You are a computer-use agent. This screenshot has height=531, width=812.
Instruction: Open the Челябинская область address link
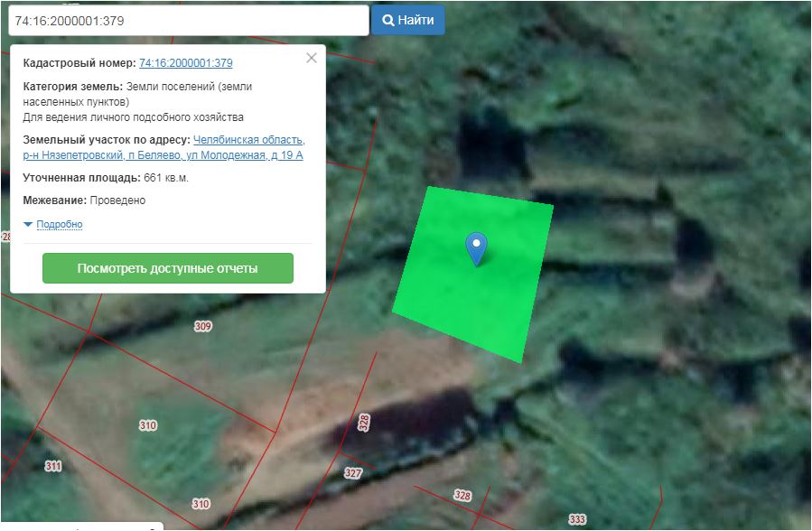pos(163,147)
